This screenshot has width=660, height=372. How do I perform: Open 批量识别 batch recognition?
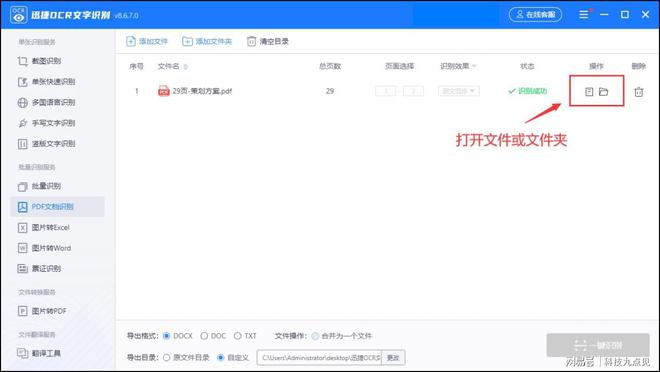pos(40,186)
